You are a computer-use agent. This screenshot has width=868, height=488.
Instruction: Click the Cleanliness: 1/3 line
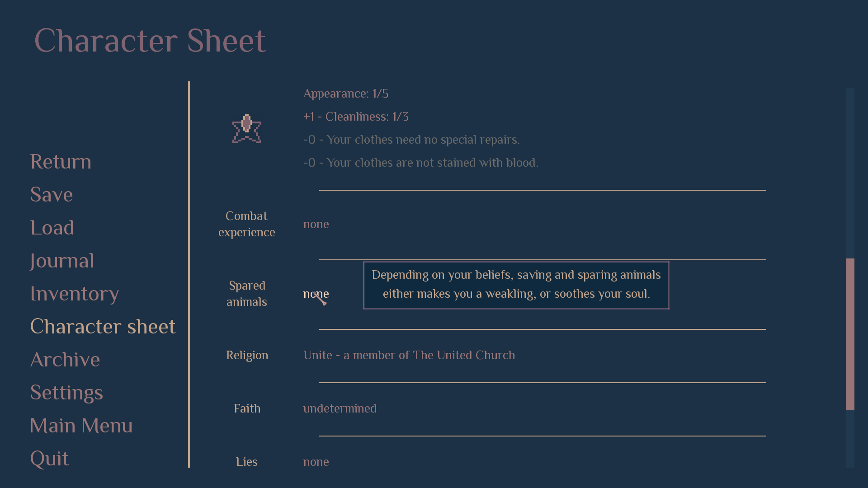(x=356, y=117)
